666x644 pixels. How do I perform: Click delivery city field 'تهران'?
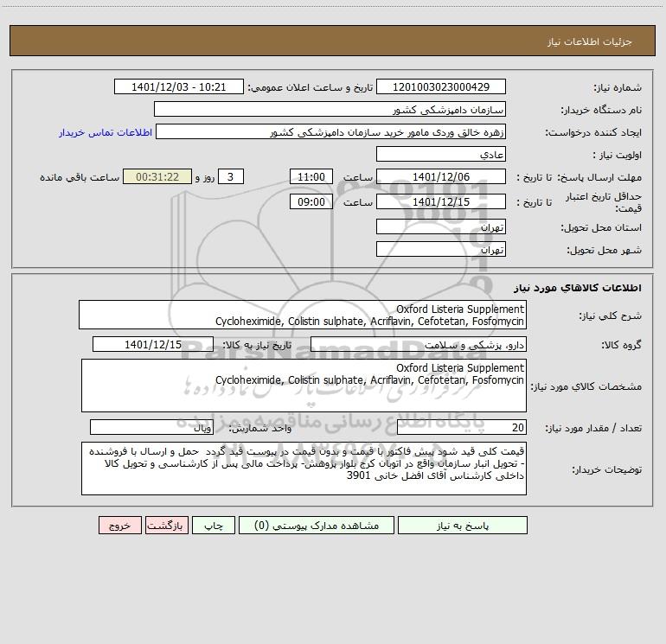pyautogui.click(x=441, y=250)
